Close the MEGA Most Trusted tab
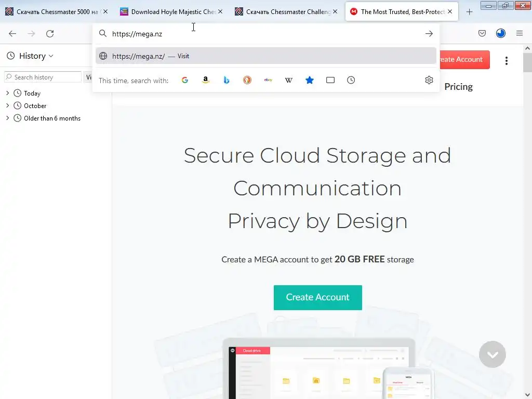Viewport: 532px width, 399px height. tap(449, 11)
